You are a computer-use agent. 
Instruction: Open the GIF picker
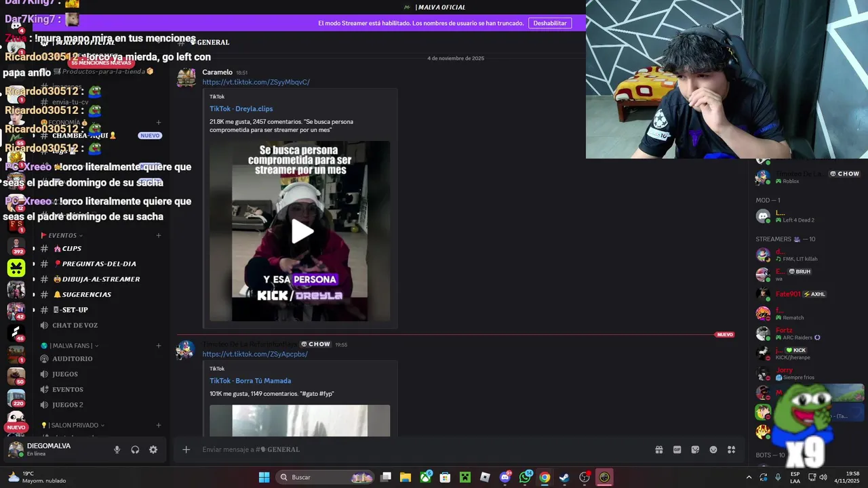tap(677, 449)
